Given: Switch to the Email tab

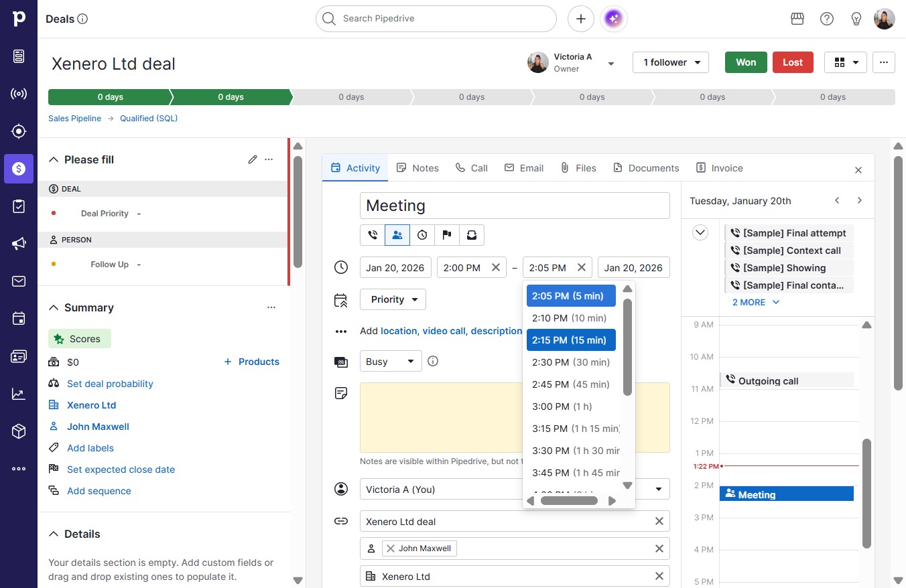Looking at the screenshot, I should click(x=524, y=168).
